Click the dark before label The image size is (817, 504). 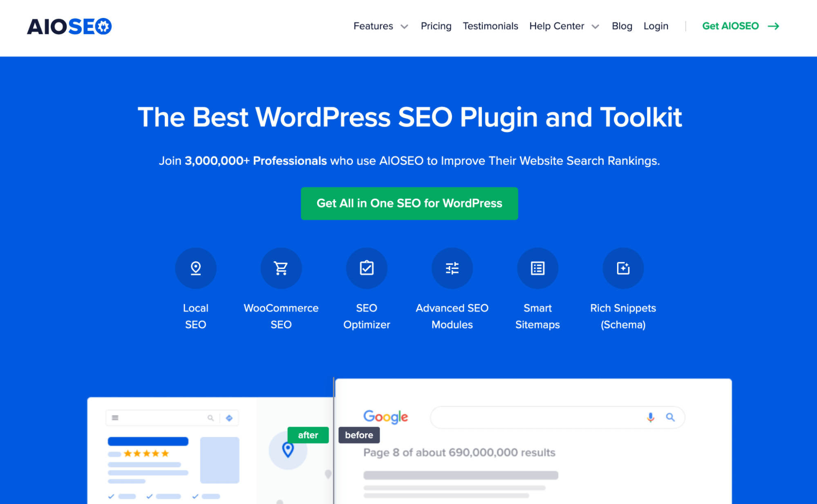click(x=359, y=435)
